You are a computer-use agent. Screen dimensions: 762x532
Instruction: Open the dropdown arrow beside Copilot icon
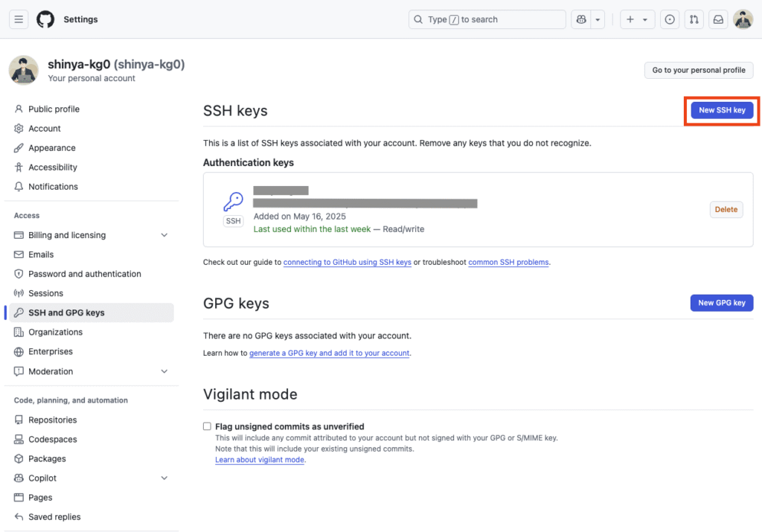pyautogui.click(x=598, y=19)
